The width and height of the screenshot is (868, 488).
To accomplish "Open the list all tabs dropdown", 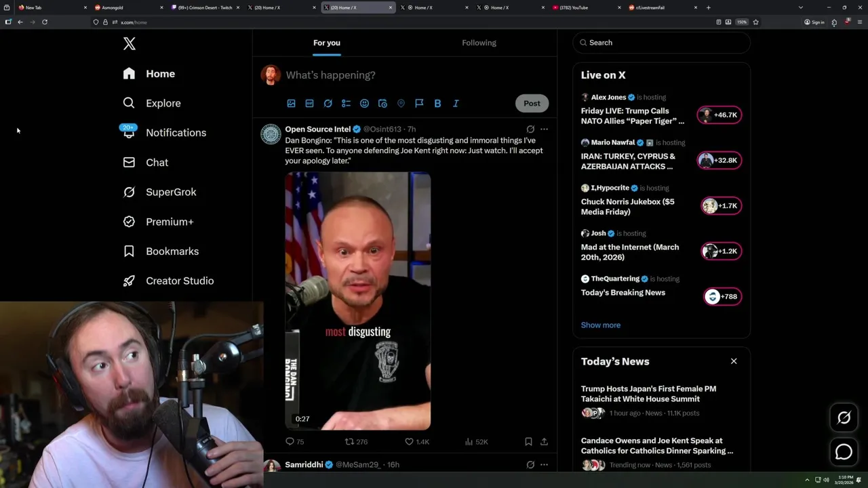I will point(801,7).
